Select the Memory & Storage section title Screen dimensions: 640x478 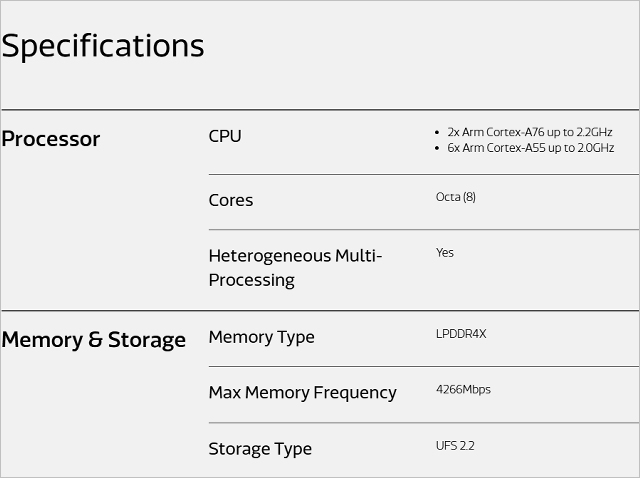pos(93,340)
